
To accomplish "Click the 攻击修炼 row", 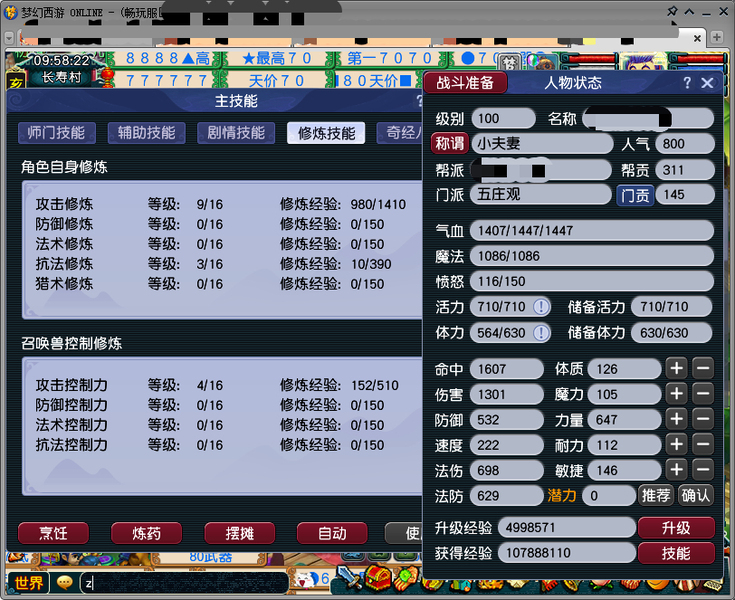I will [221, 204].
